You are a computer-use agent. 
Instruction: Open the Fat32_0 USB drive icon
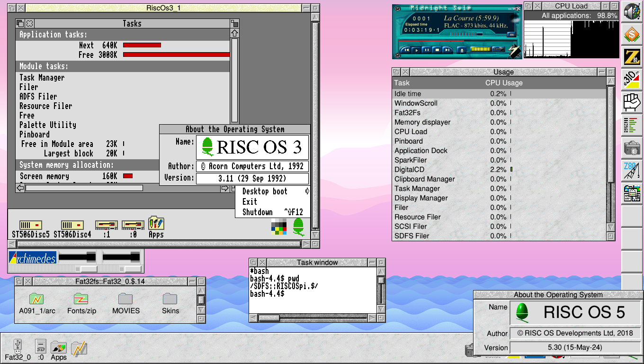click(18, 346)
